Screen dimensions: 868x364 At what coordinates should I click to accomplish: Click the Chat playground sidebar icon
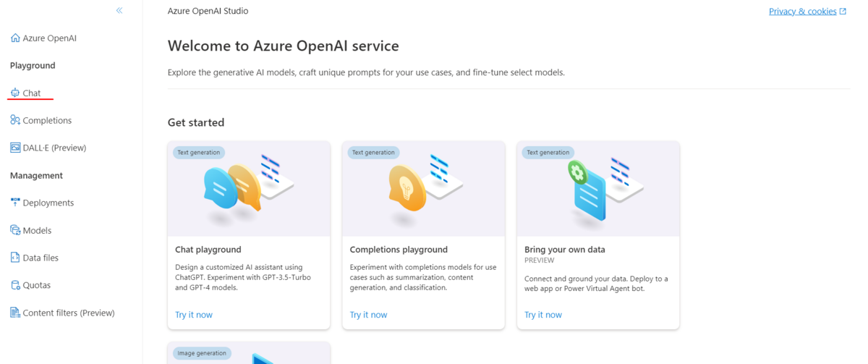pos(15,93)
